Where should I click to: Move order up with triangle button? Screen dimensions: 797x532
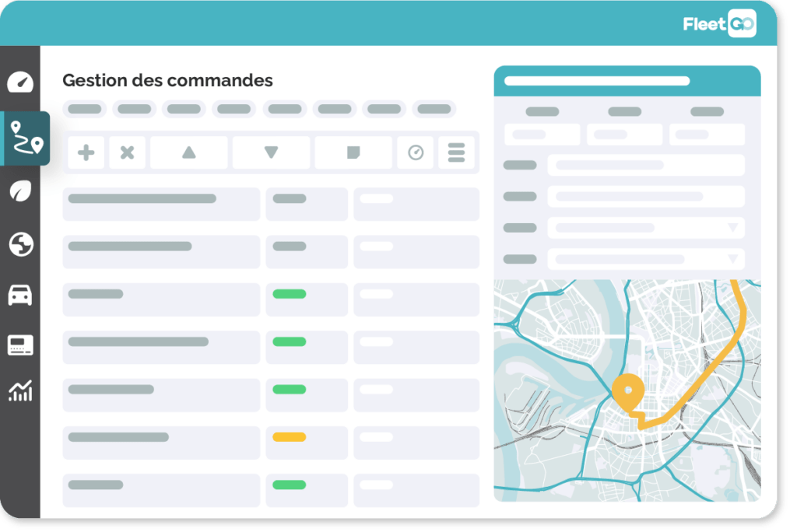click(x=189, y=152)
